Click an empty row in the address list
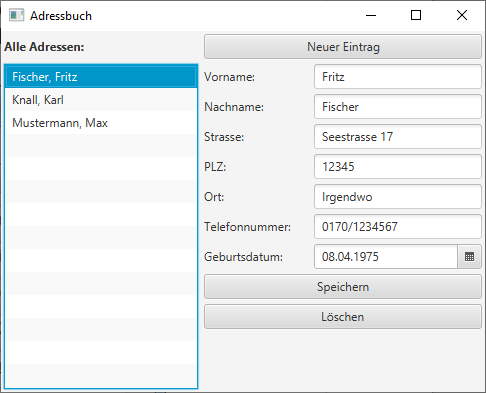 coord(101,145)
